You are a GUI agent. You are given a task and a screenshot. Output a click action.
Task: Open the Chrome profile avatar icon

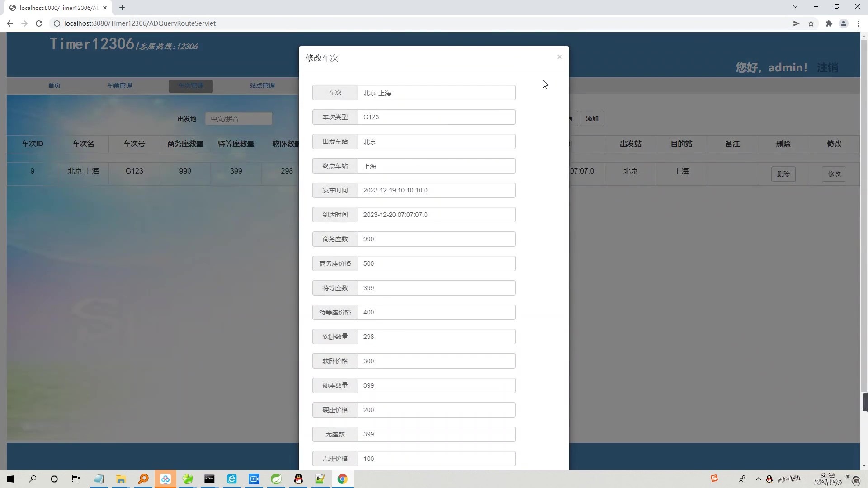[x=843, y=23]
